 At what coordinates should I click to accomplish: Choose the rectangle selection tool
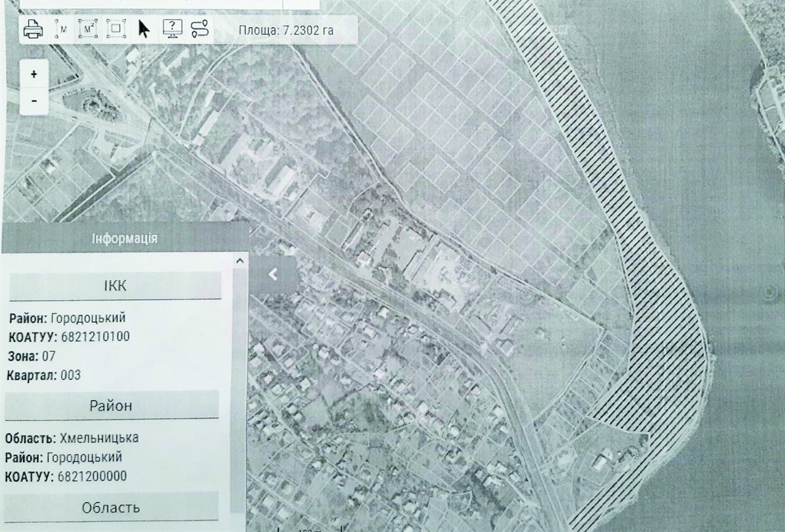point(116,29)
